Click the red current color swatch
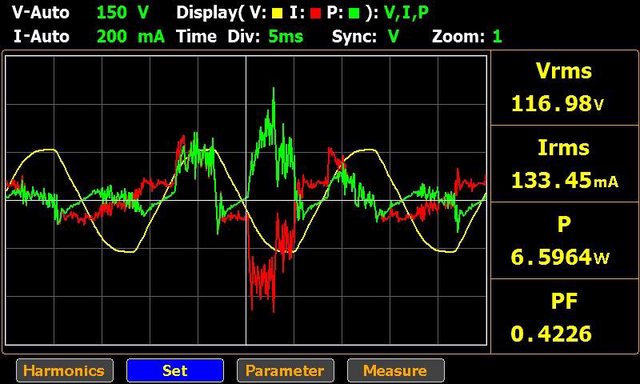This screenshot has width=640, height=384. (316, 13)
